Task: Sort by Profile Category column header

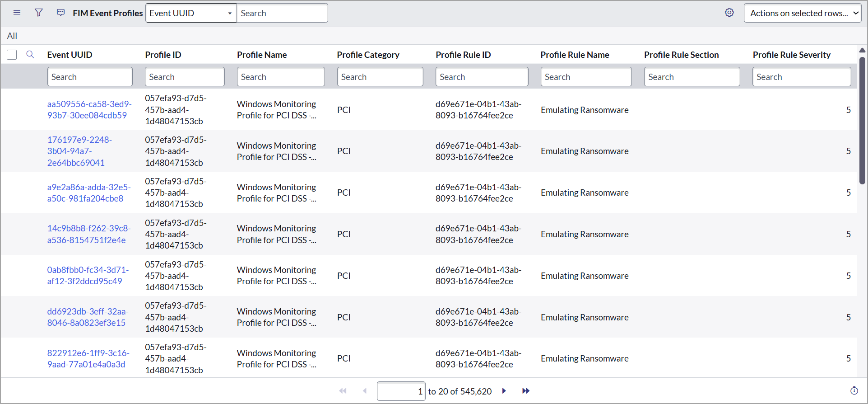Action: (368, 55)
